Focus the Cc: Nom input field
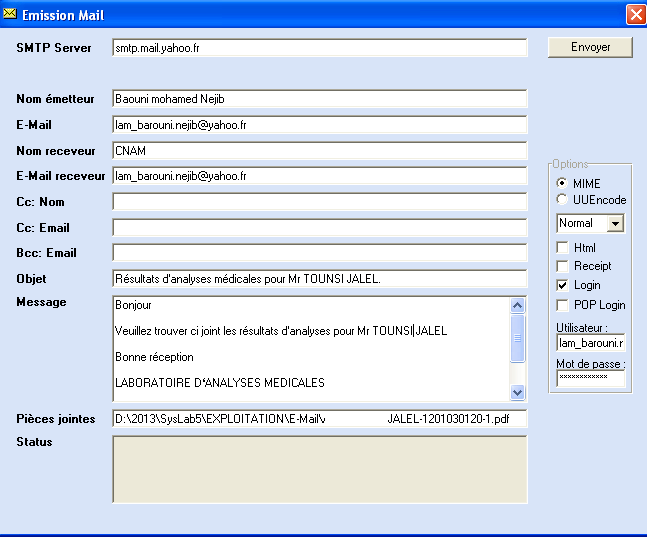647x537 pixels. point(319,202)
